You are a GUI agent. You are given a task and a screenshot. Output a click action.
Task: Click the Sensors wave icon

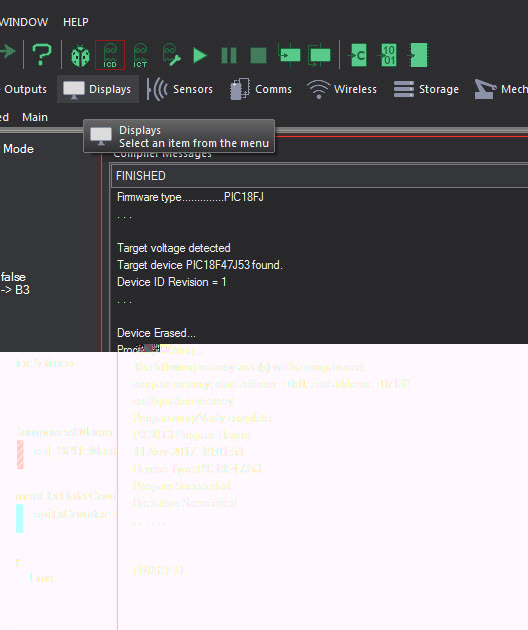pyautogui.click(x=157, y=89)
